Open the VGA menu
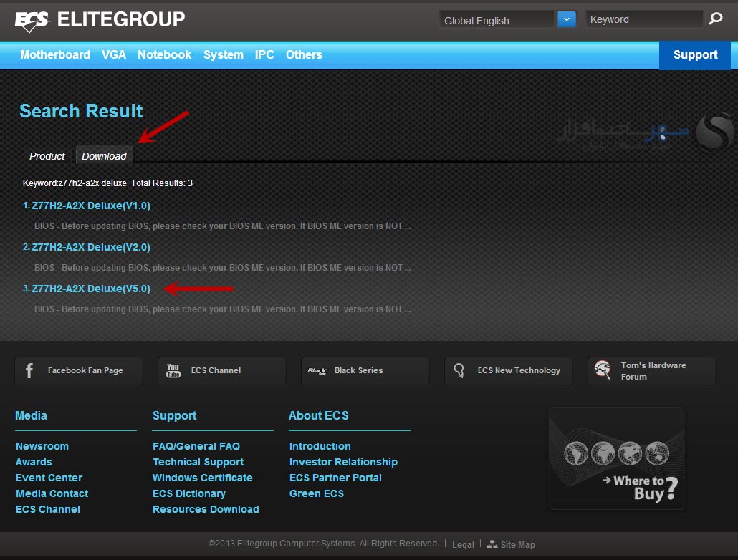The height and width of the screenshot is (560, 738). (114, 55)
